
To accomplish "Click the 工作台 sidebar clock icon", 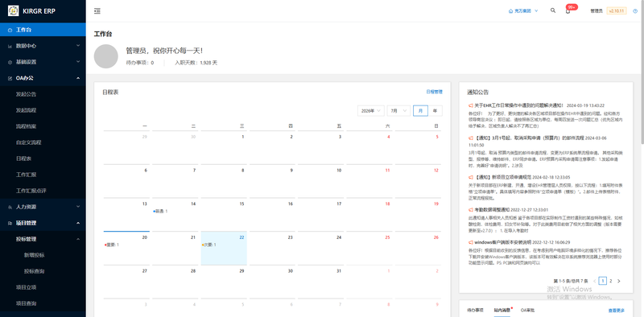I will [x=10, y=31].
